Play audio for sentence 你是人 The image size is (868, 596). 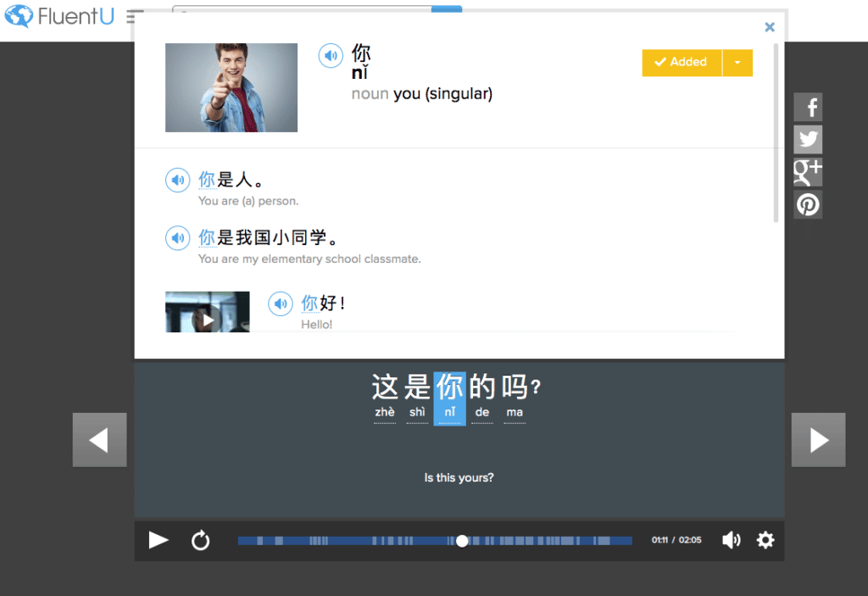[177, 180]
